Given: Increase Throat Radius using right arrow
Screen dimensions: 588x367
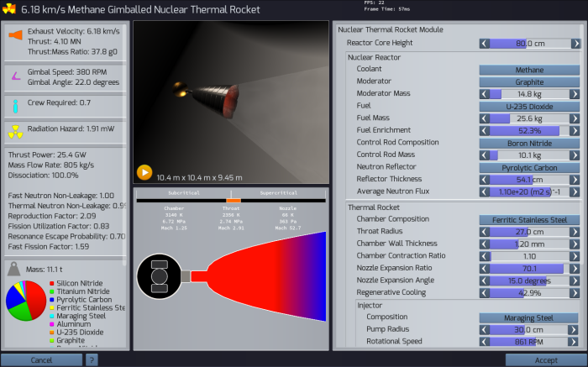Looking at the screenshot, I should [x=575, y=232].
